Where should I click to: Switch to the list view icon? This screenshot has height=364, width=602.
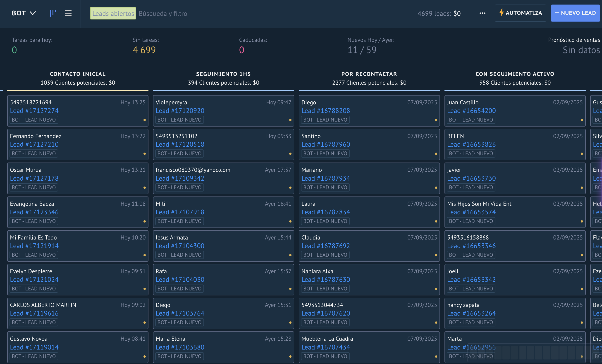(68, 13)
